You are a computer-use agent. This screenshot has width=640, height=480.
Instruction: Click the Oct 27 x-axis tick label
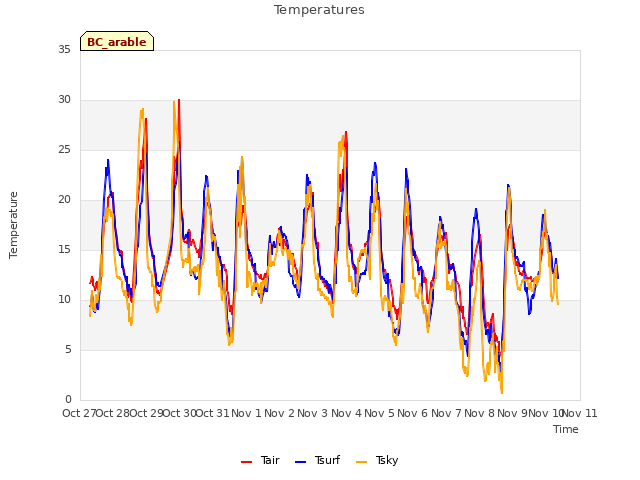pyautogui.click(x=79, y=413)
